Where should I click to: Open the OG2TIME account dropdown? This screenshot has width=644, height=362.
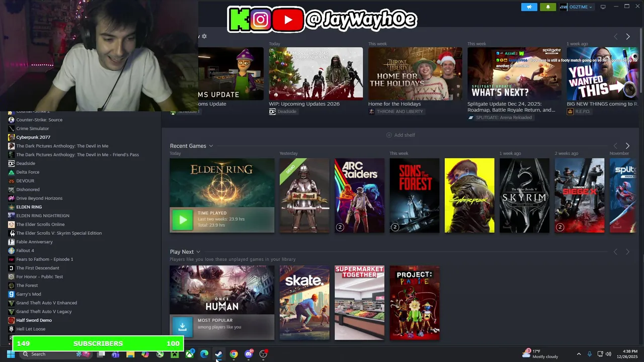tap(577, 7)
